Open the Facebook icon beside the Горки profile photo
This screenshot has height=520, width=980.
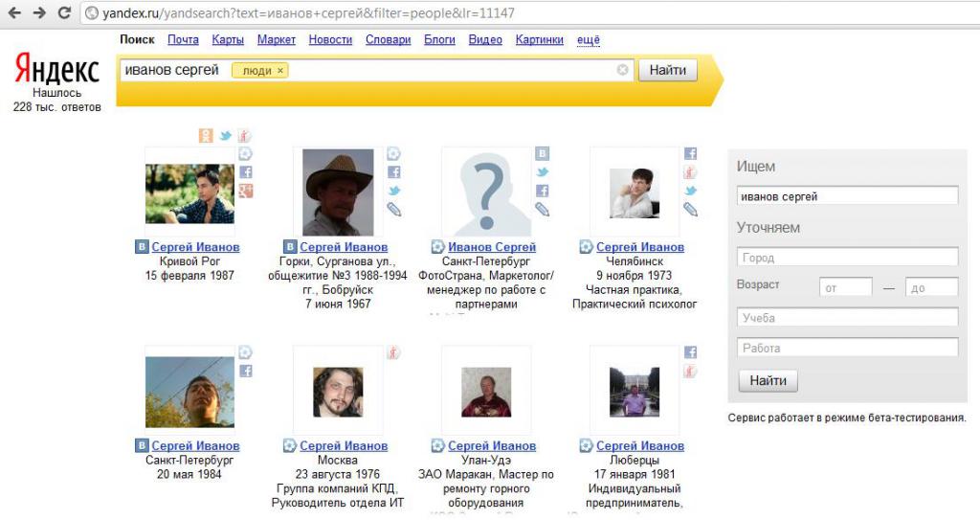click(x=393, y=172)
